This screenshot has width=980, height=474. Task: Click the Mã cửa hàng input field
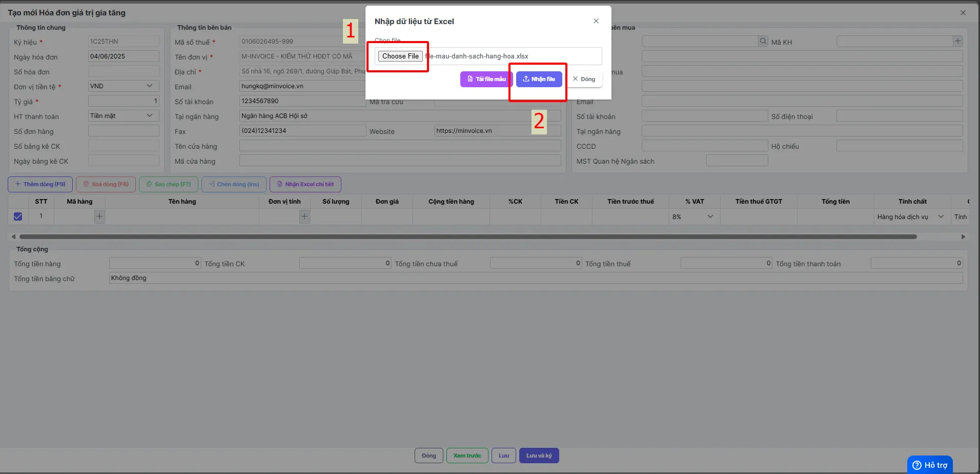tap(400, 161)
